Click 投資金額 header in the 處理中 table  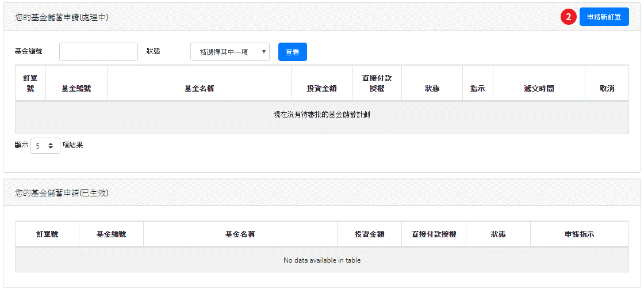pos(321,89)
